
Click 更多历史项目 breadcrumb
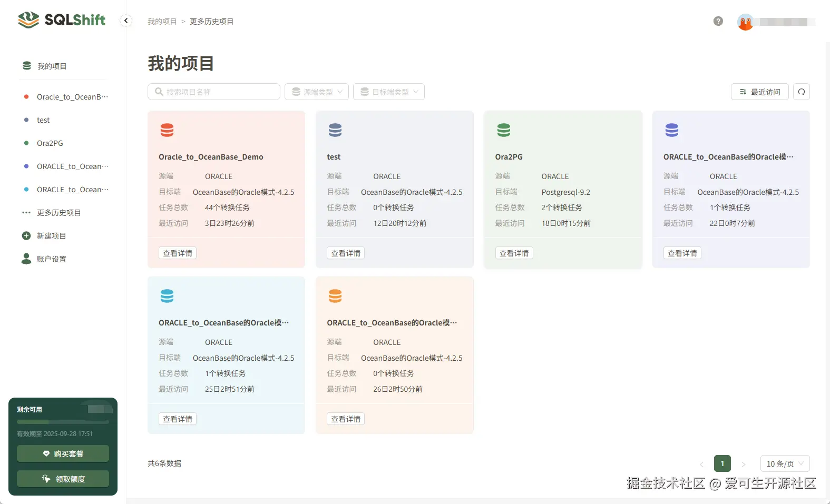click(x=212, y=22)
